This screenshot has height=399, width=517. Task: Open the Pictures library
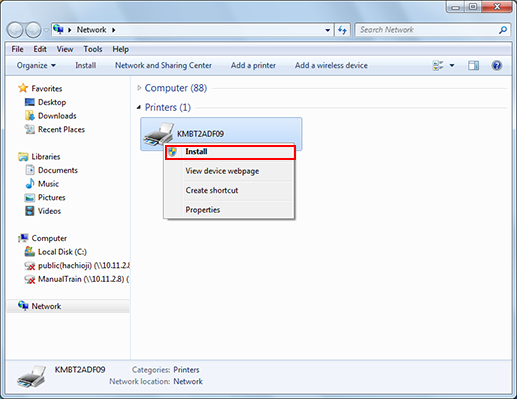[52, 197]
